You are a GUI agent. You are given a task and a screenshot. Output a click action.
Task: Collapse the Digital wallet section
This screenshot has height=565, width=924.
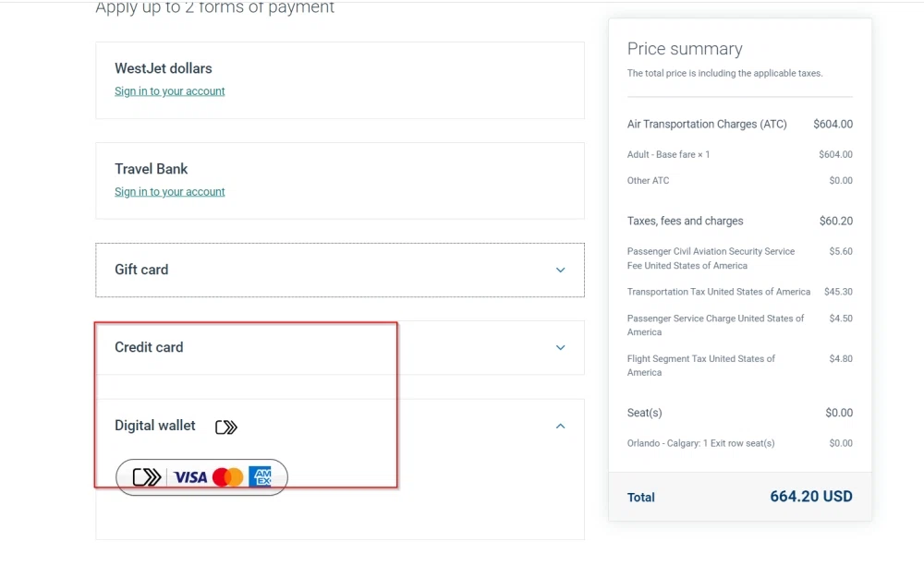coord(560,426)
